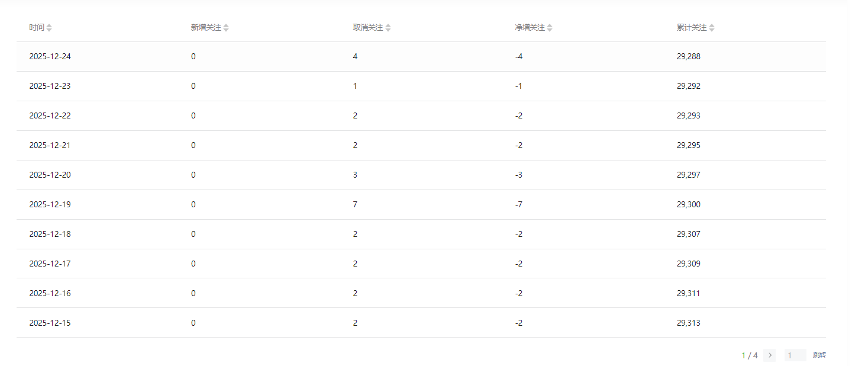The width and height of the screenshot is (868, 366).
Task: Click the cumulative value 29,313
Action: coord(688,323)
